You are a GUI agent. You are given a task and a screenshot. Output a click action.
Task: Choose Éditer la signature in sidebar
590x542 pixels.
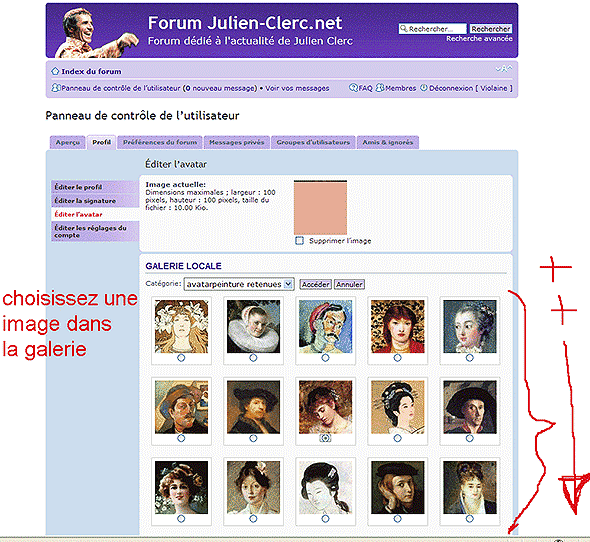click(95, 201)
